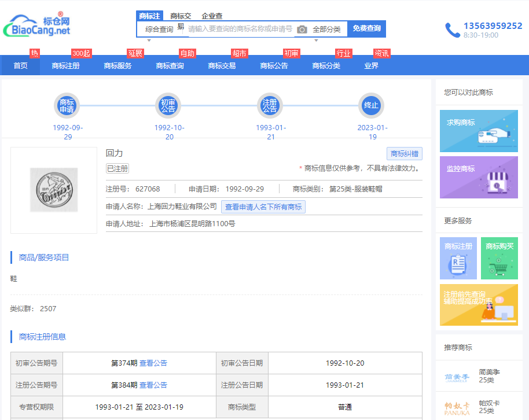The height and width of the screenshot is (420, 529).
Task: Click the 注册公告日期 value 1993-01-21 in table
Action: coord(345,385)
